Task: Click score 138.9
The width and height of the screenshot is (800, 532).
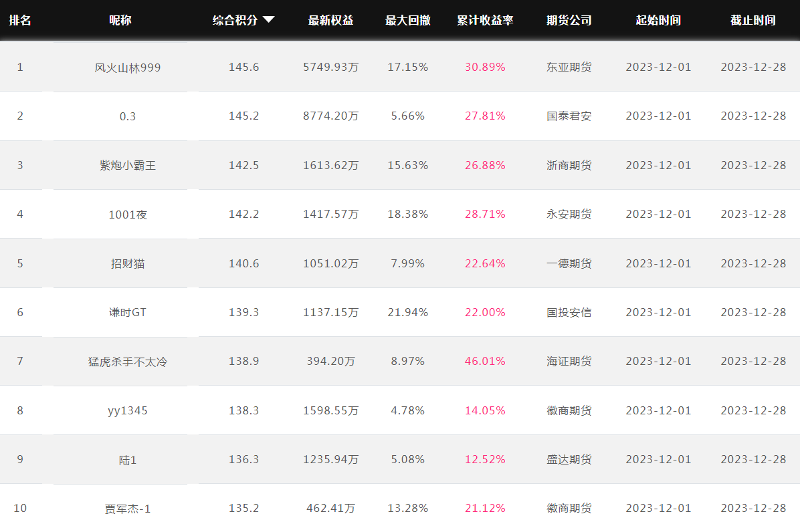Action: point(244,361)
